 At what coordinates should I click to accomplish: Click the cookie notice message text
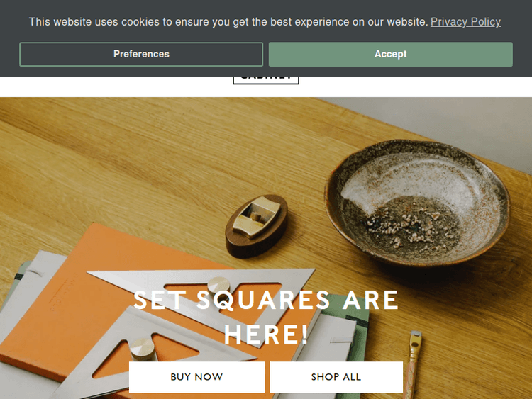(228, 22)
